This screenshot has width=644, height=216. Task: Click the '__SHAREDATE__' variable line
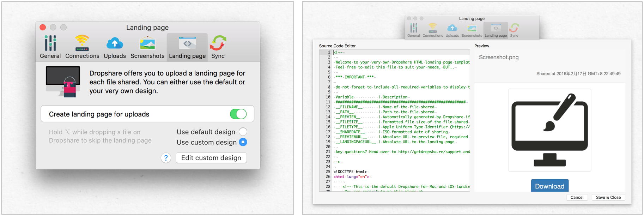tap(391, 132)
